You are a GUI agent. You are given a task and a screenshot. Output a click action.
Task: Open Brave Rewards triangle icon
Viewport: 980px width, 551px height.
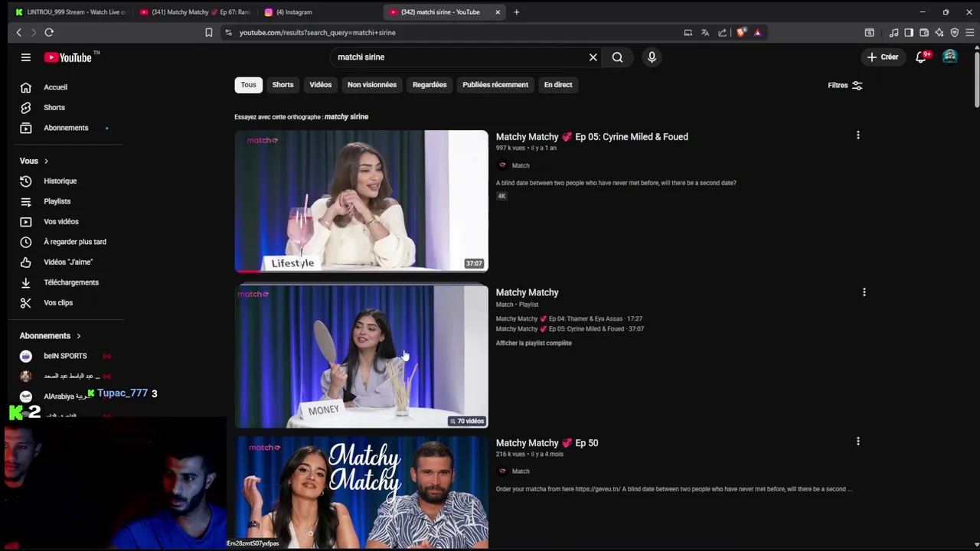[x=757, y=33]
